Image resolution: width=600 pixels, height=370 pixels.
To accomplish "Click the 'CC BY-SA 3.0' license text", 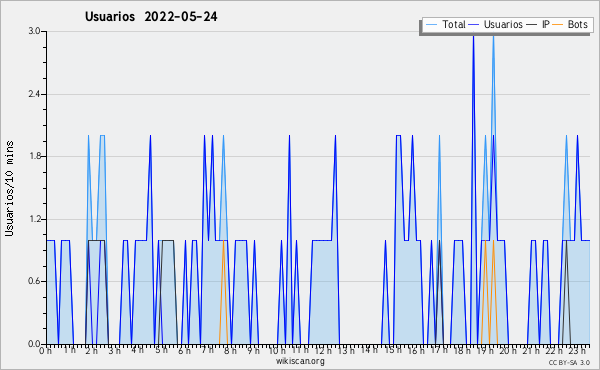I will 569,363.
